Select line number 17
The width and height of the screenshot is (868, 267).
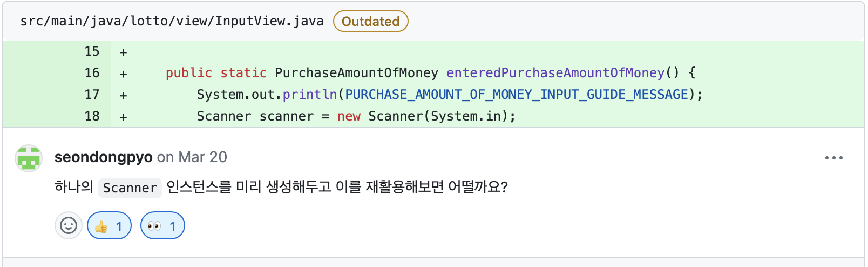(x=92, y=95)
